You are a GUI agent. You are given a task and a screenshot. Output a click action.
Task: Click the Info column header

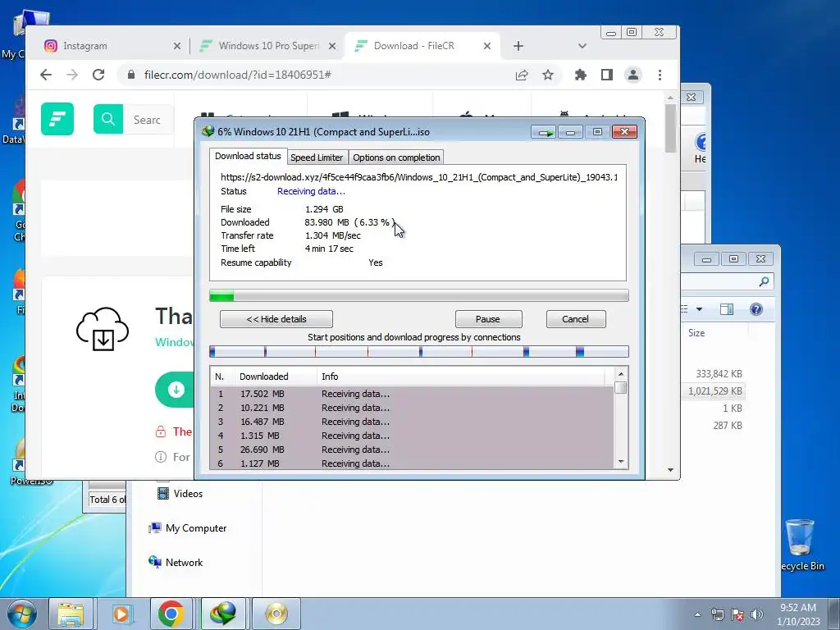tap(461, 377)
